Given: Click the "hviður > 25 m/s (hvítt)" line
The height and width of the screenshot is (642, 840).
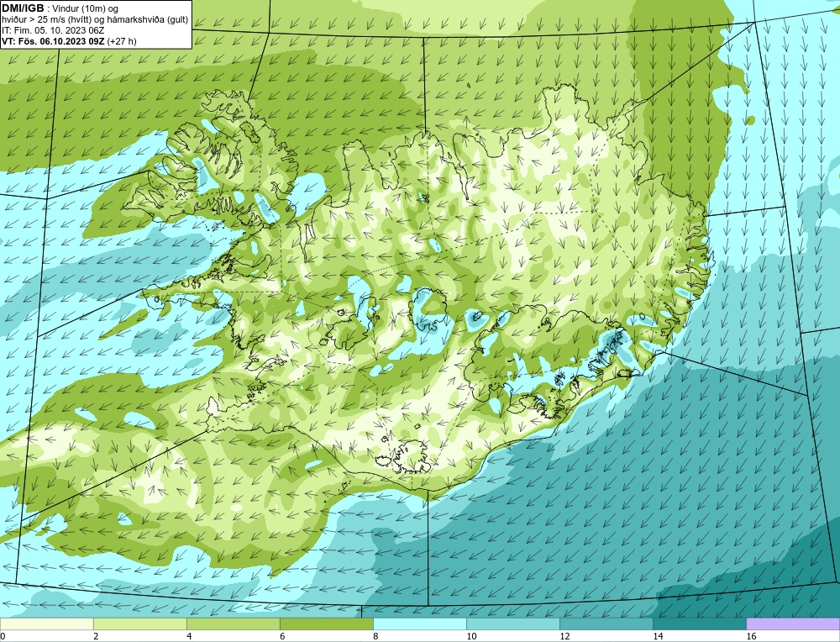Looking at the screenshot, I should coord(47,19).
